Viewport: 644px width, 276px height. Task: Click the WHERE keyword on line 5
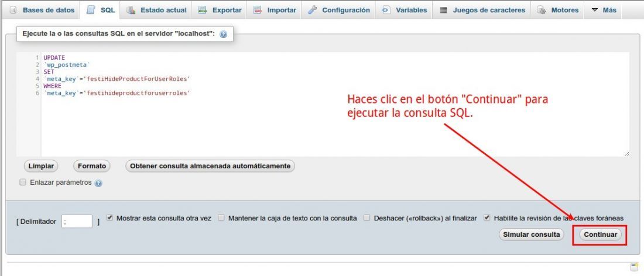pyautogui.click(x=53, y=86)
